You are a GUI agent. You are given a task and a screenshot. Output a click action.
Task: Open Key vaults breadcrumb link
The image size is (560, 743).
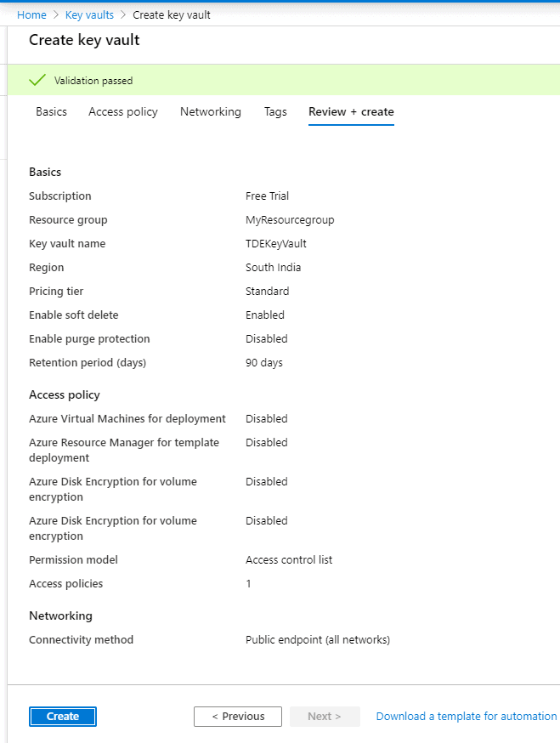89,15
